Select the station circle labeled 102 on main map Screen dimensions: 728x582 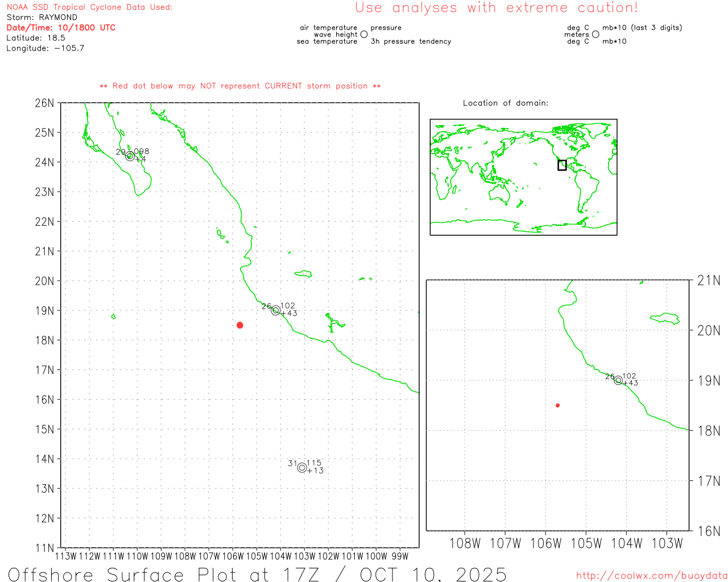276,310
